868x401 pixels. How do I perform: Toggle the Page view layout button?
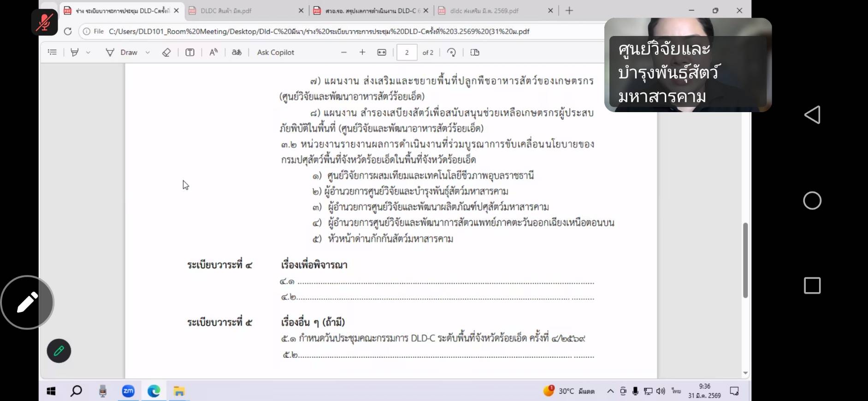475,53
